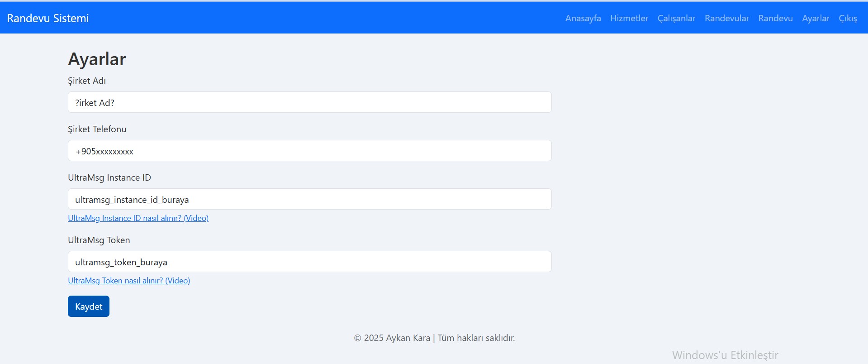
Task: Click the Şirket Telefonu label above input
Action: (x=97, y=129)
